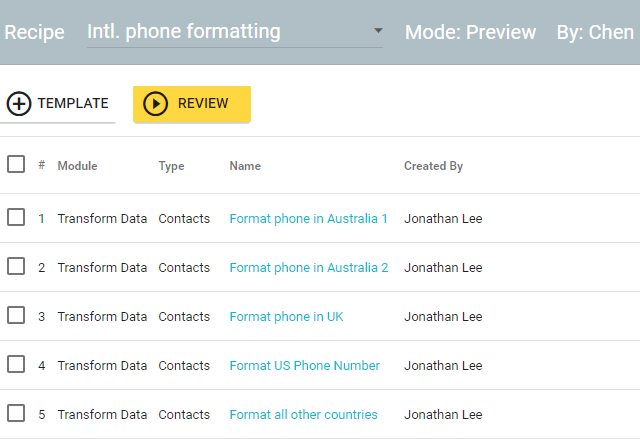
Task: Sort by the Created By column header
Action: 433,166
